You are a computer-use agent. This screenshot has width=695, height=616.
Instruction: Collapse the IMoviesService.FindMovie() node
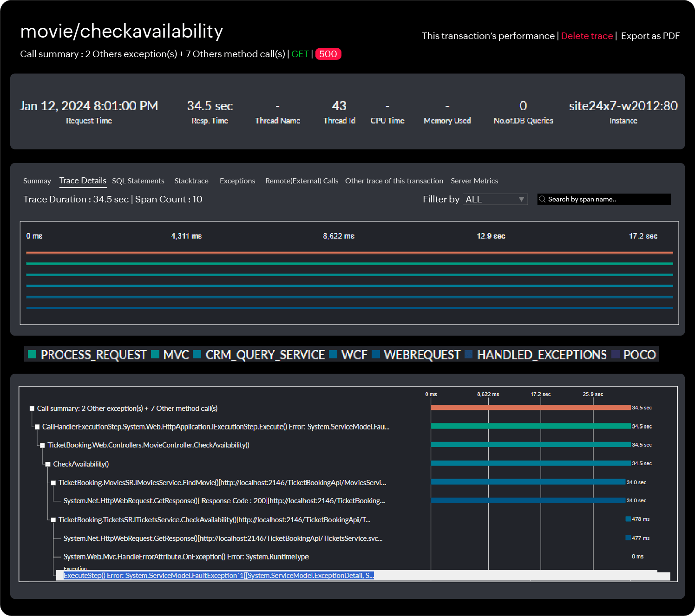pos(53,483)
